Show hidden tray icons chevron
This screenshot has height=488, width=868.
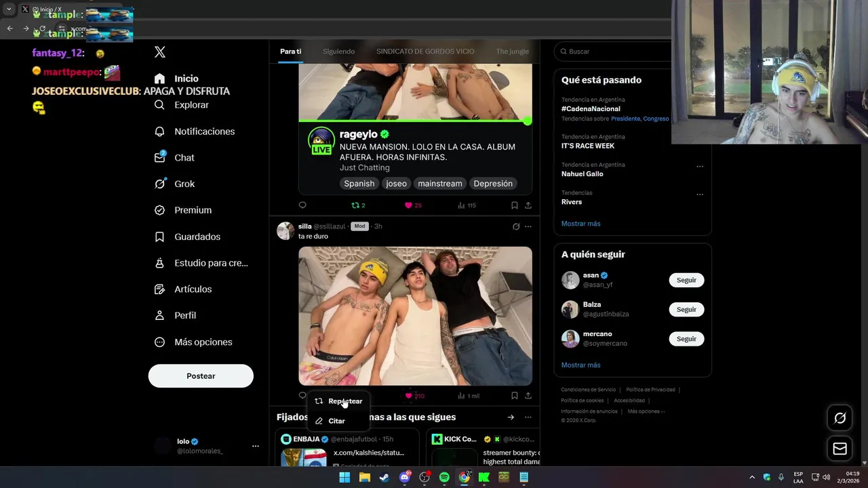pos(751,477)
